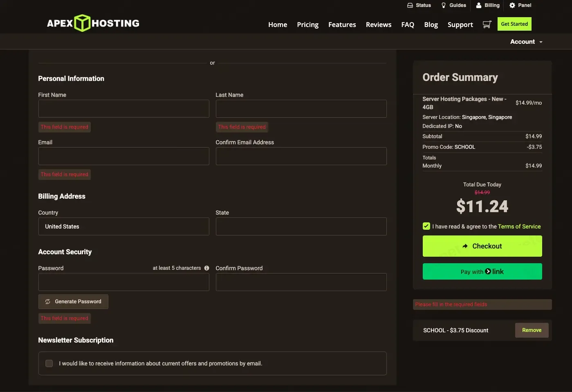Click the Get Started button
Viewport: 572px width, 392px height.
pyautogui.click(x=514, y=24)
